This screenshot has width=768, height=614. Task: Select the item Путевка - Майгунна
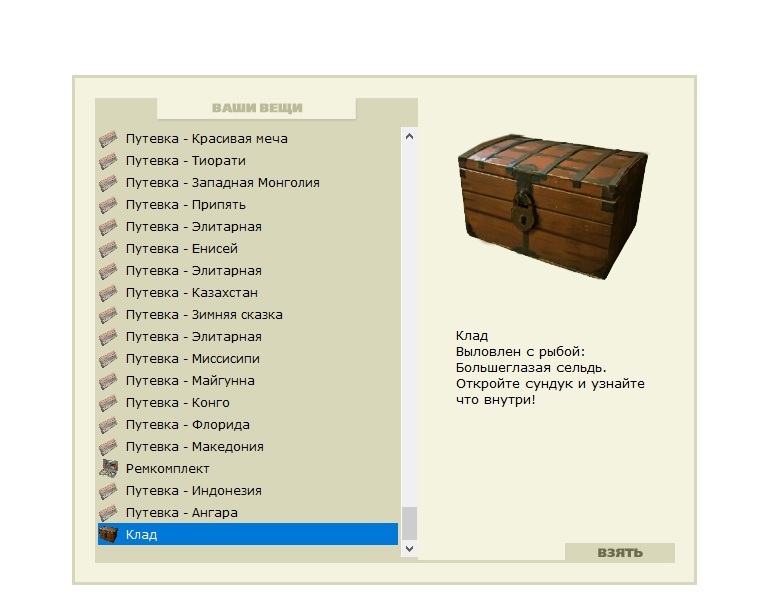[248, 381]
